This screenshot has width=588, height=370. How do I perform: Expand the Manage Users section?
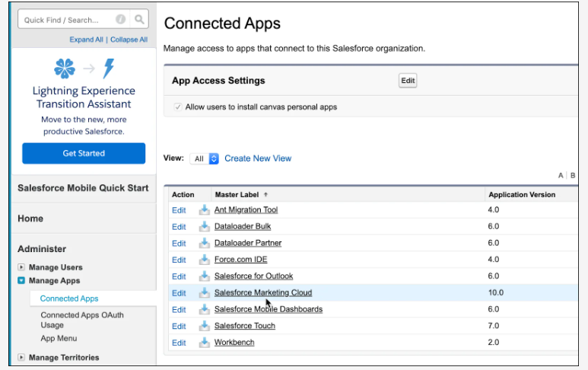tap(21, 267)
